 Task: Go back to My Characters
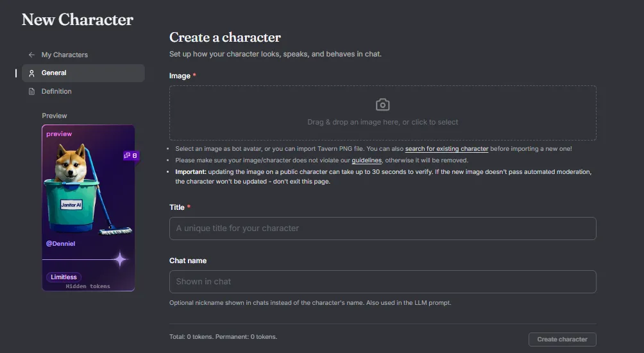[x=65, y=55]
